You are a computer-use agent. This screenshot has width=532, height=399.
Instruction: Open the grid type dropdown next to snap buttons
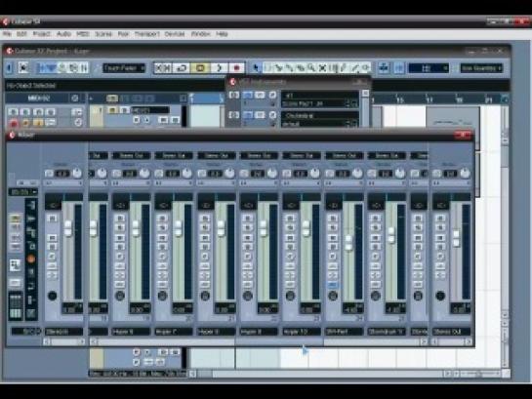(x=429, y=68)
